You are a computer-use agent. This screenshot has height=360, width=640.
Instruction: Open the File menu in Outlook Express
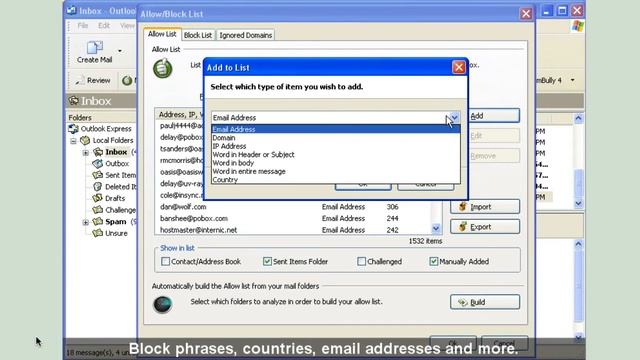click(x=83, y=26)
